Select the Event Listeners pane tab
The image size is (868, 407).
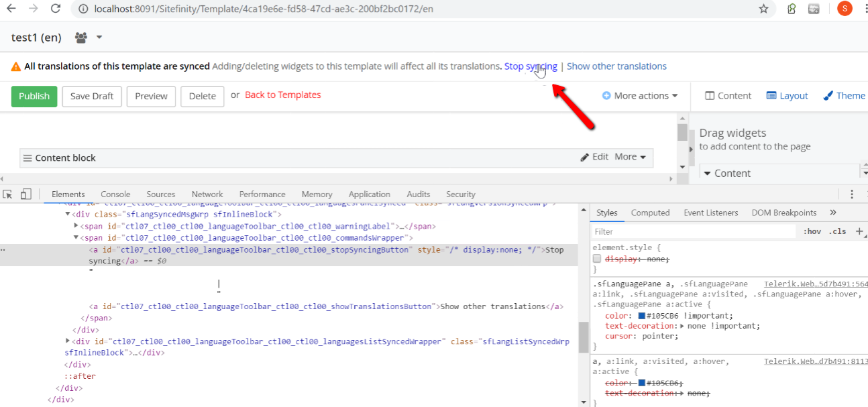(x=710, y=213)
